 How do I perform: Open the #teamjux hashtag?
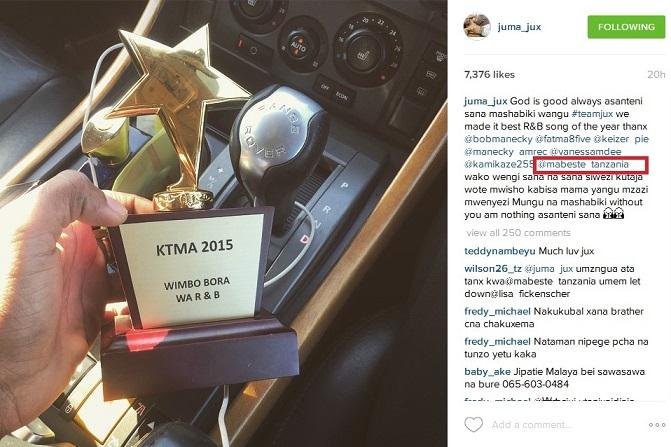coord(592,114)
